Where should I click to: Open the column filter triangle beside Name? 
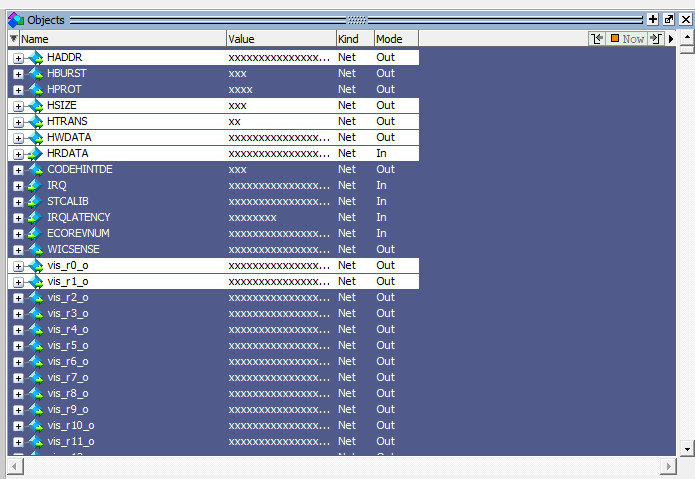[x=14, y=39]
